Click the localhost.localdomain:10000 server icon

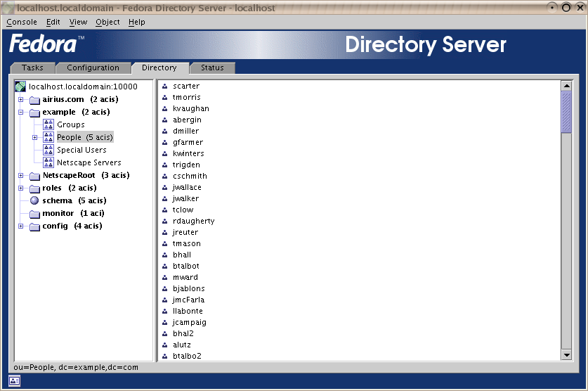[x=20, y=86]
